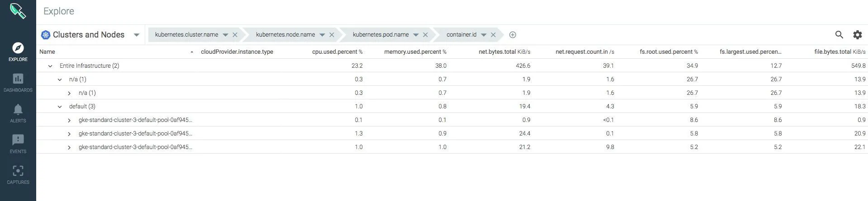Sort by the Name column header
The image size is (868, 201).
point(47,52)
